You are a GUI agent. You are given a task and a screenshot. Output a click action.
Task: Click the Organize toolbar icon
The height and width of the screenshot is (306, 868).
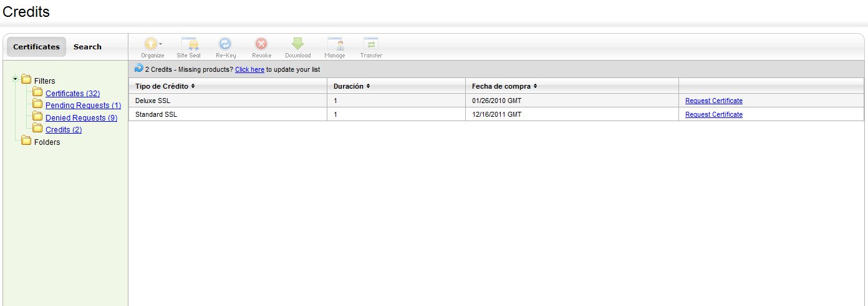tap(152, 44)
